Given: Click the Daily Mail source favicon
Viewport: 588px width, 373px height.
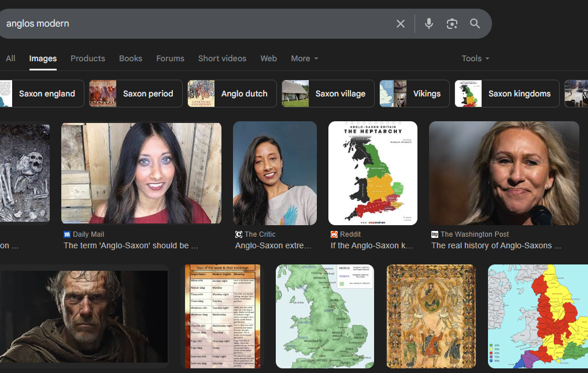Looking at the screenshot, I should tap(67, 234).
